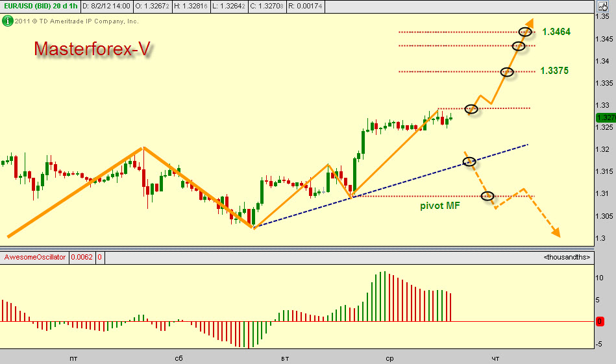Select the EUR/USD (BID) 20 d 1h symbol label

39,6
